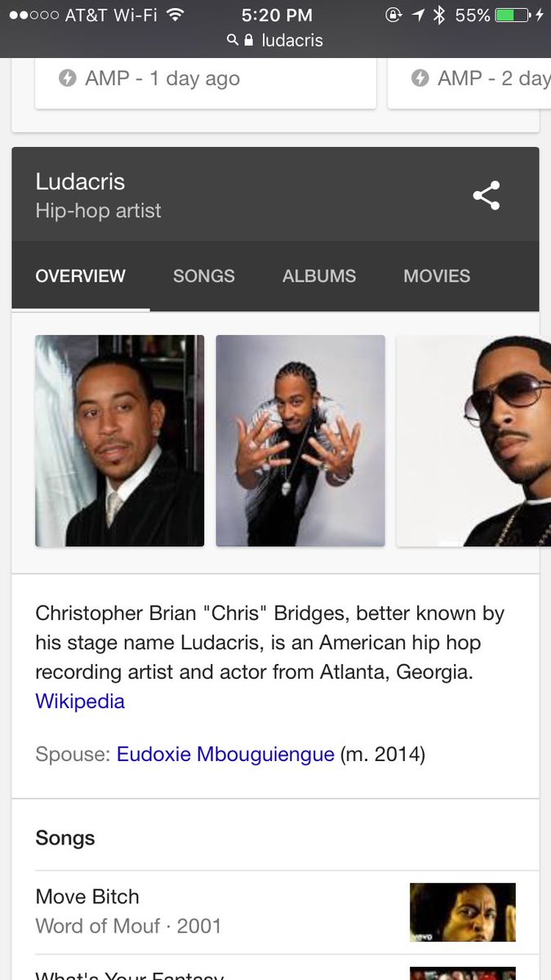The height and width of the screenshot is (980, 551).
Task: Tap the share icon on Ludacris card
Action: point(487,195)
